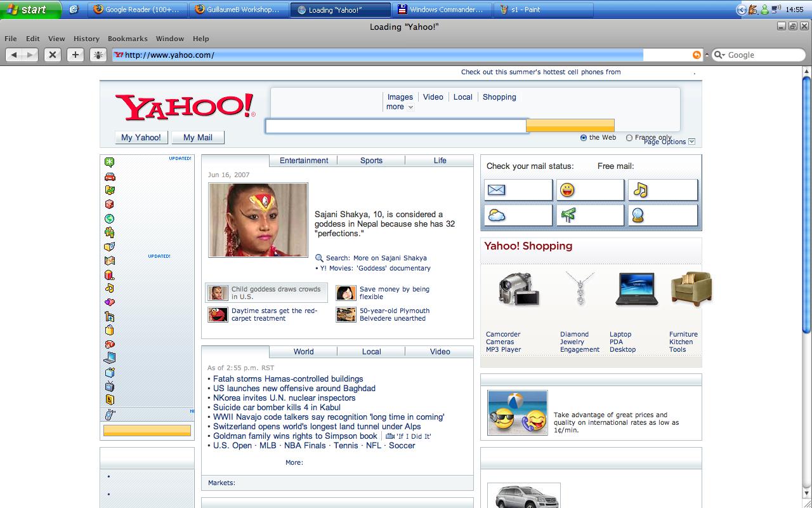Switch to the Sports tab

pos(371,161)
